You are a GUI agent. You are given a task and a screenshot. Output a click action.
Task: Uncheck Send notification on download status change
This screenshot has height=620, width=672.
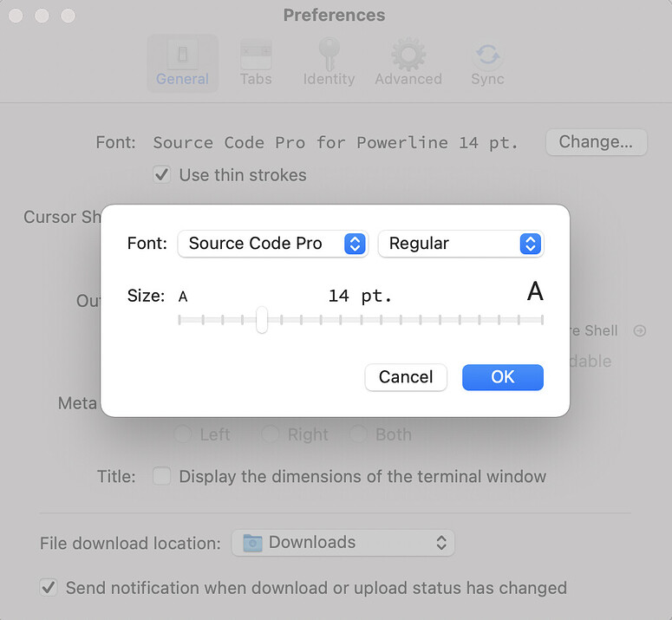tap(49, 588)
